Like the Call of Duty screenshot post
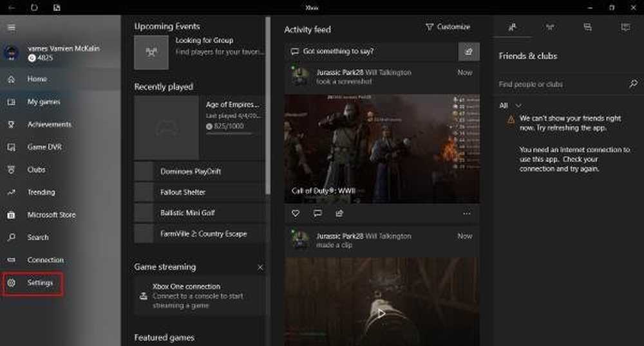The width and height of the screenshot is (644, 346). [x=296, y=213]
